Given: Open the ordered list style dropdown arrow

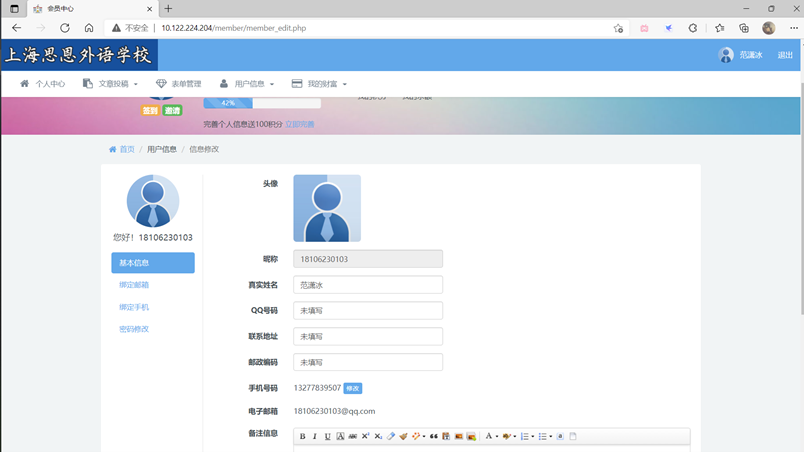Looking at the screenshot, I should coord(533,437).
